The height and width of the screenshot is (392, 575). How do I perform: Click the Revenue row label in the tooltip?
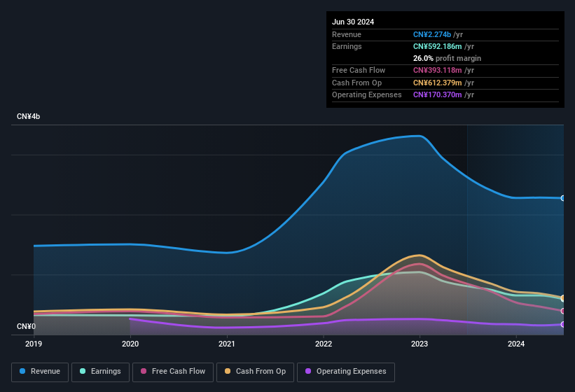[x=347, y=34]
